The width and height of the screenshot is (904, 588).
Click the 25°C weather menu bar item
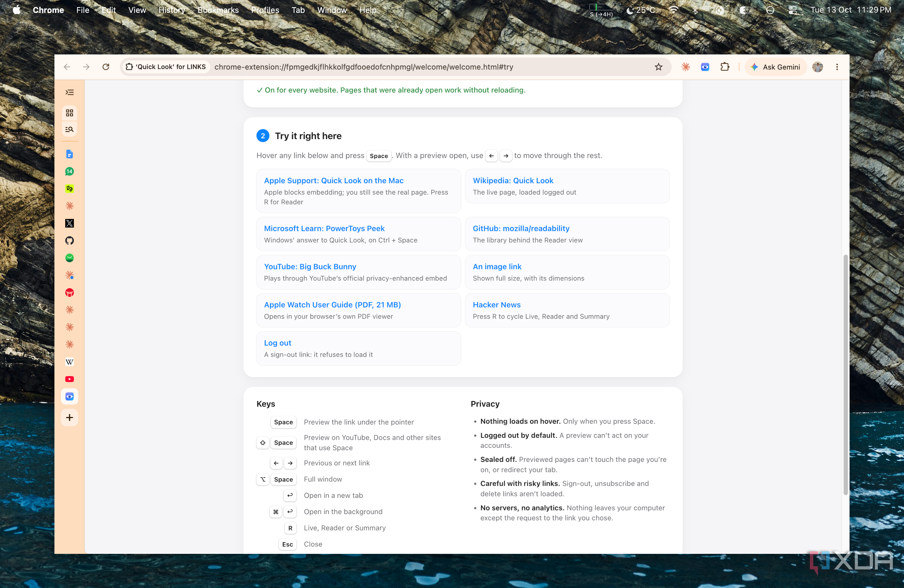point(641,10)
